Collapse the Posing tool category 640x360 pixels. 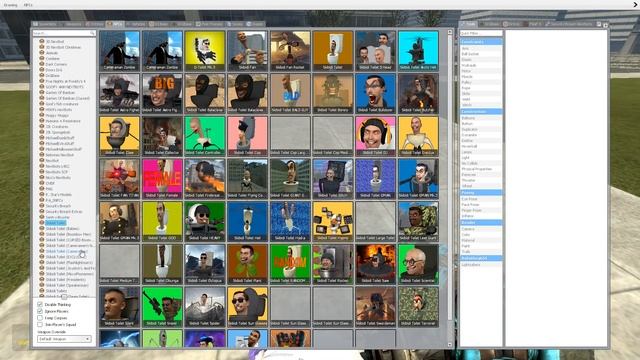tap(481, 192)
